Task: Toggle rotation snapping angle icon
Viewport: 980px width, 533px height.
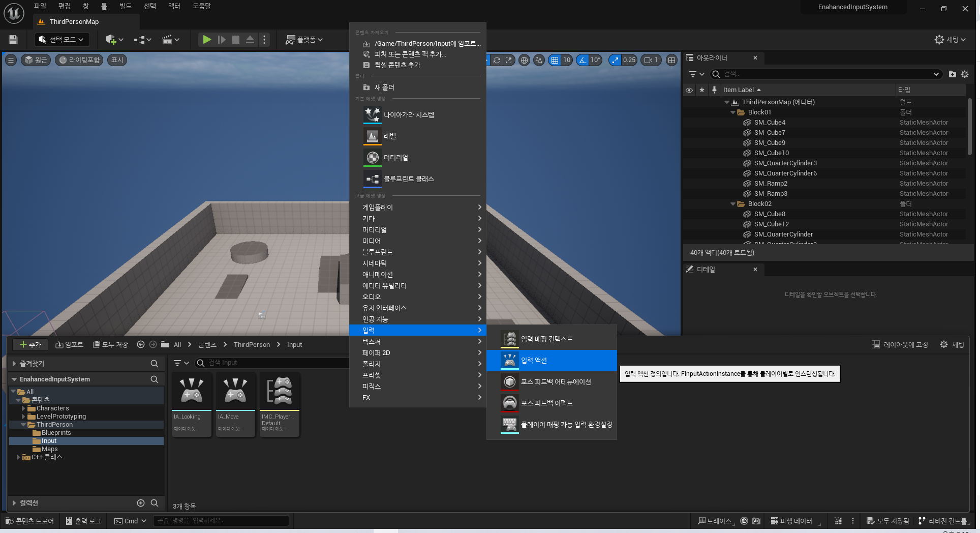Action: pos(583,60)
